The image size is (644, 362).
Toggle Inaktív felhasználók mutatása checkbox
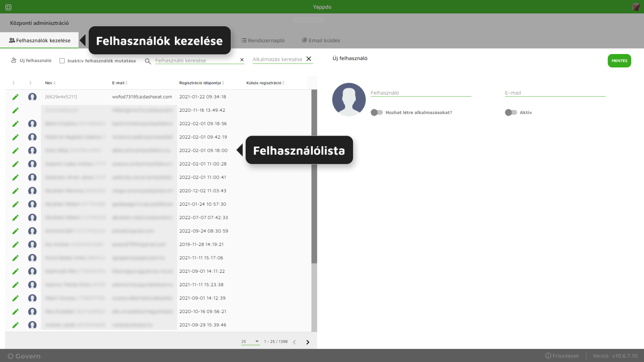(x=62, y=61)
